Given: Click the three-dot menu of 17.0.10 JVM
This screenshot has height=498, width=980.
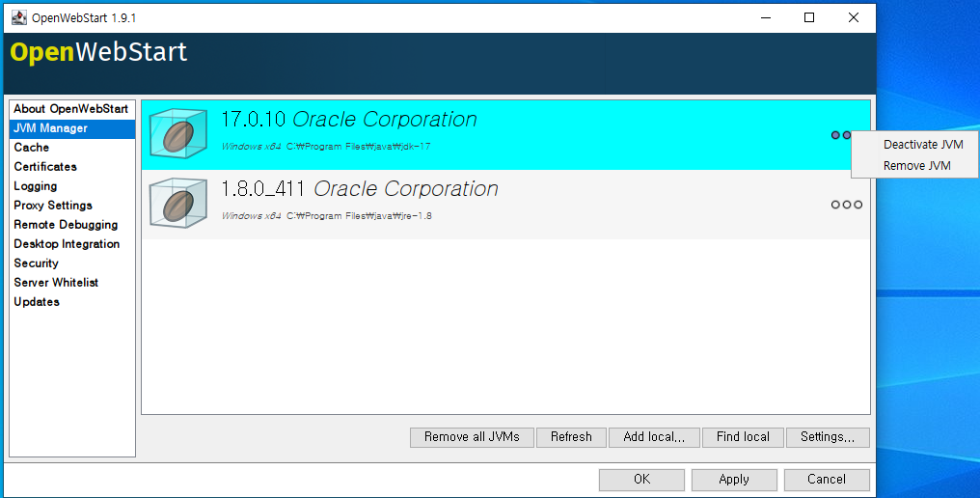Looking at the screenshot, I should 841,135.
